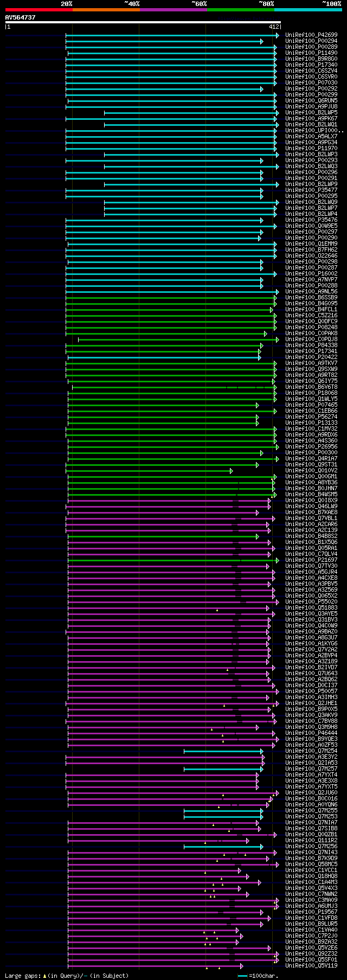Click the hit label UniRef100_B7KAE8

[x=311, y=513]
